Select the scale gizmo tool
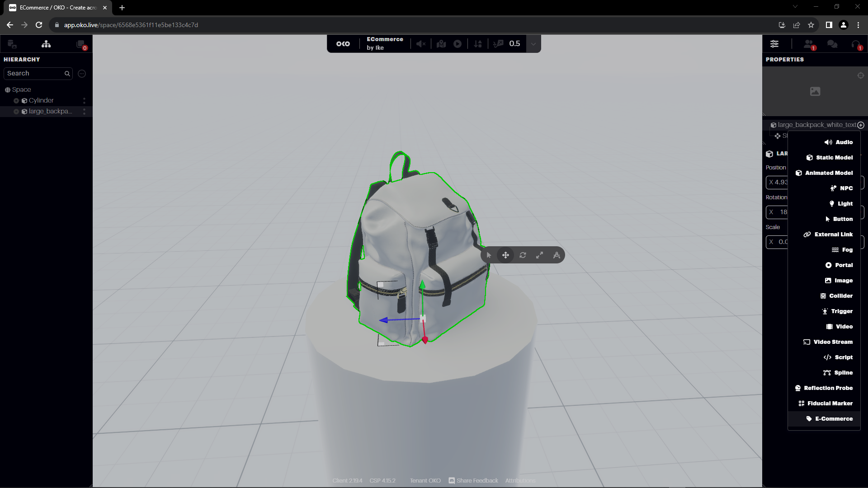Viewport: 868px width, 488px height. point(539,255)
